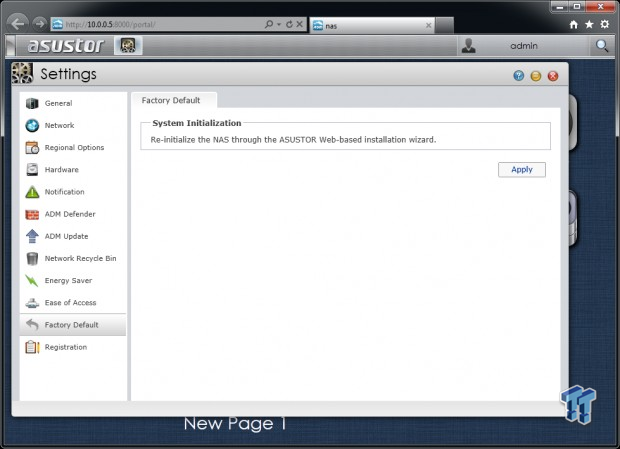Select the Energy Saver text label

[68, 281]
